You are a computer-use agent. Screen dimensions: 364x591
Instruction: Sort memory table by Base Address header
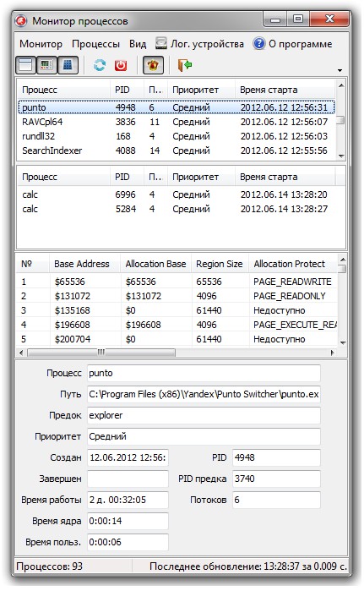coord(84,264)
